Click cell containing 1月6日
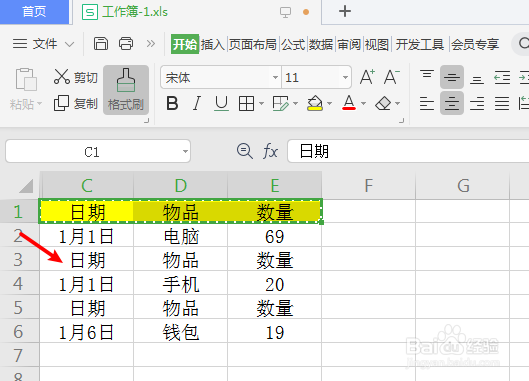The image size is (529, 381). click(x=87, y=332)
